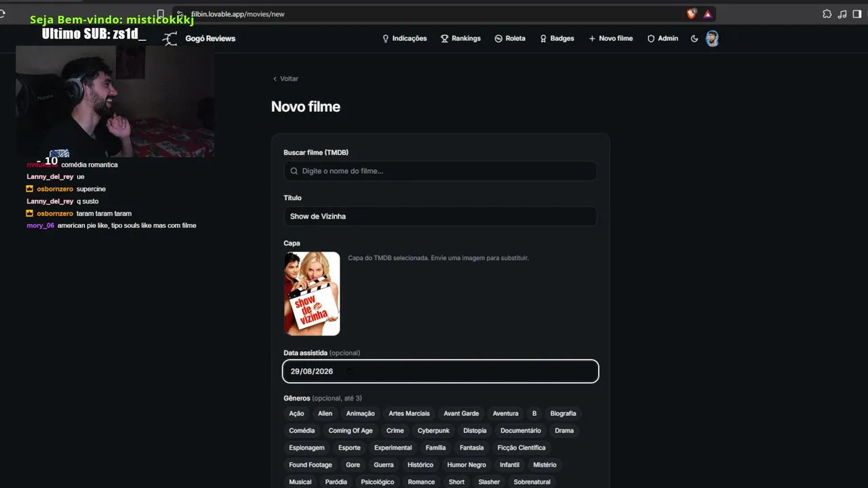The height and width of the screenshot is (488, 868).
Task: Click the Buscar filme TMDB search field
Action: point(440,171)
